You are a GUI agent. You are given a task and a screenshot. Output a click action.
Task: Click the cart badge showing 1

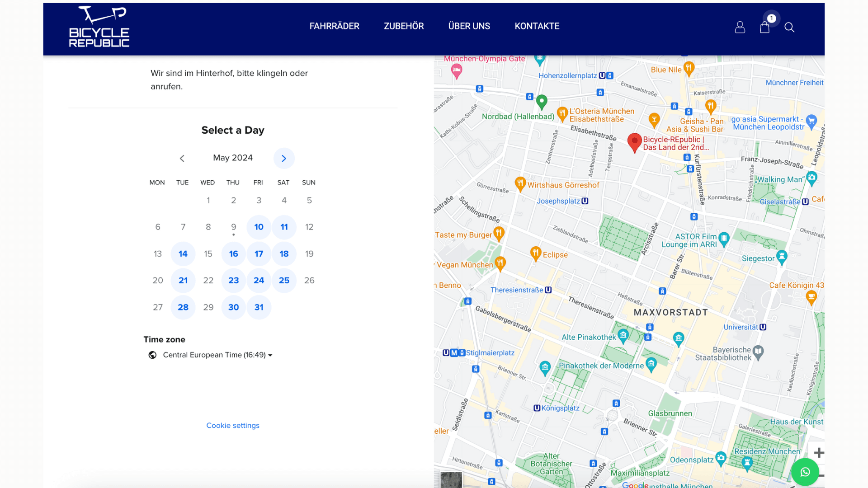tap(771, 19)
